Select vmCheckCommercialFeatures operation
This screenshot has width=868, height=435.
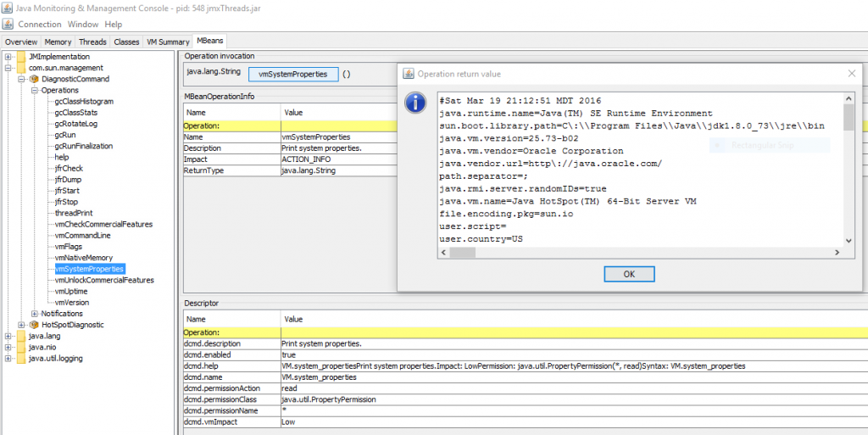coord(103,224)
